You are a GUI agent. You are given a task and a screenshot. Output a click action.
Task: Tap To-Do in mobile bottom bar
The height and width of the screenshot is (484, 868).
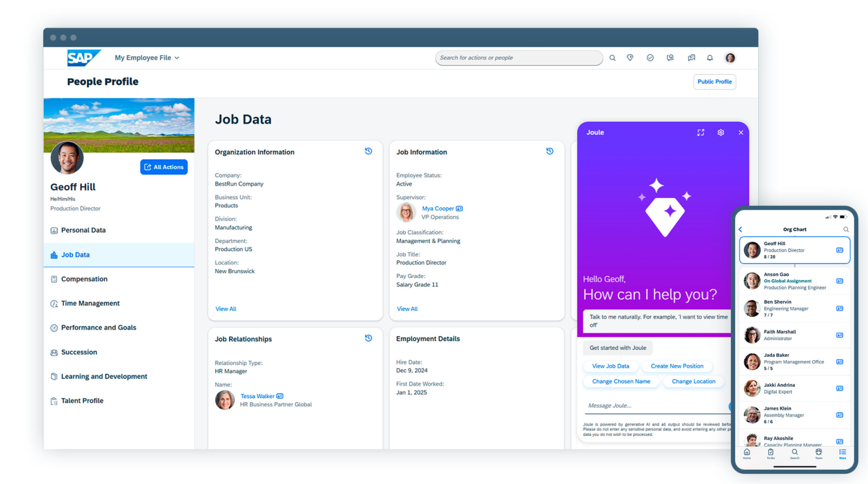coord(771,454)
